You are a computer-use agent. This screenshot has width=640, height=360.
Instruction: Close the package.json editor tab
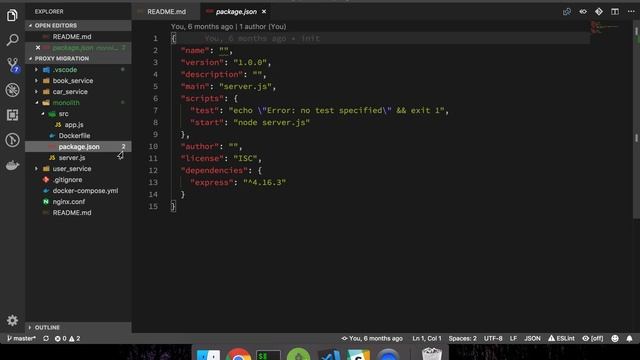(x=264, y=12)
